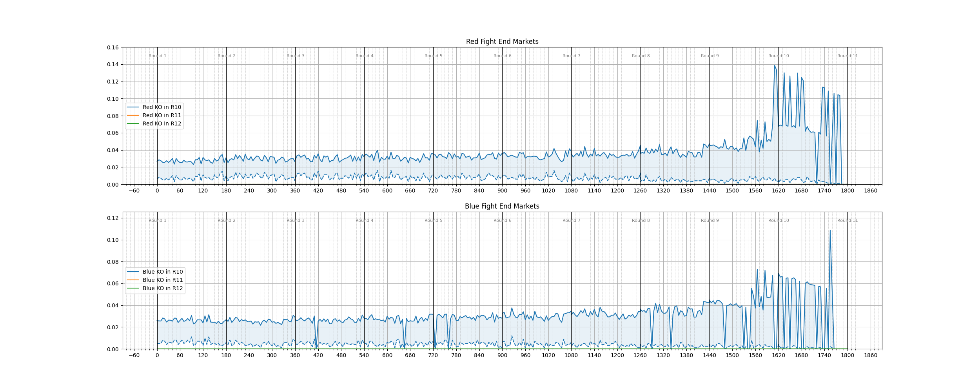980x392 pixels.
Task: Click 'Round 1' marker label in Blue chart
Action: tap(157, 220)
